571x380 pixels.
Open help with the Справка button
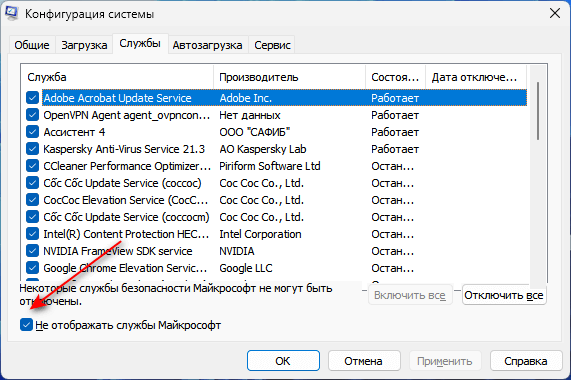coord(526,361)
